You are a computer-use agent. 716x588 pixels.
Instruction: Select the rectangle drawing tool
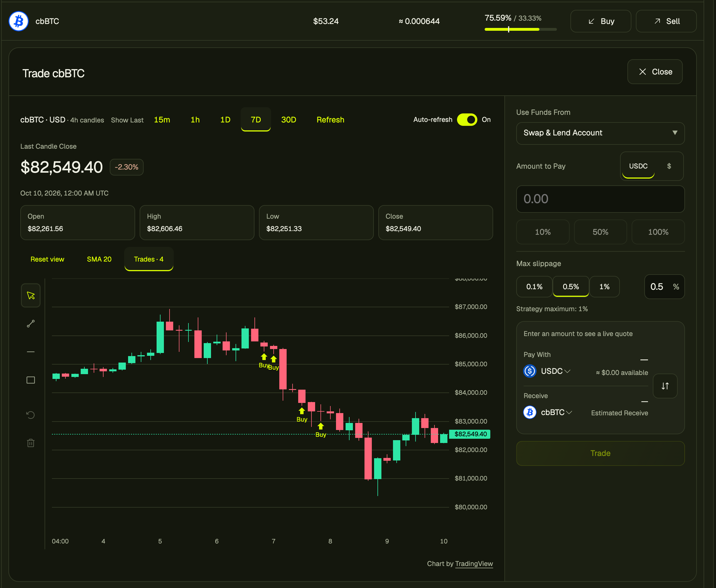(x=31, y=380)
